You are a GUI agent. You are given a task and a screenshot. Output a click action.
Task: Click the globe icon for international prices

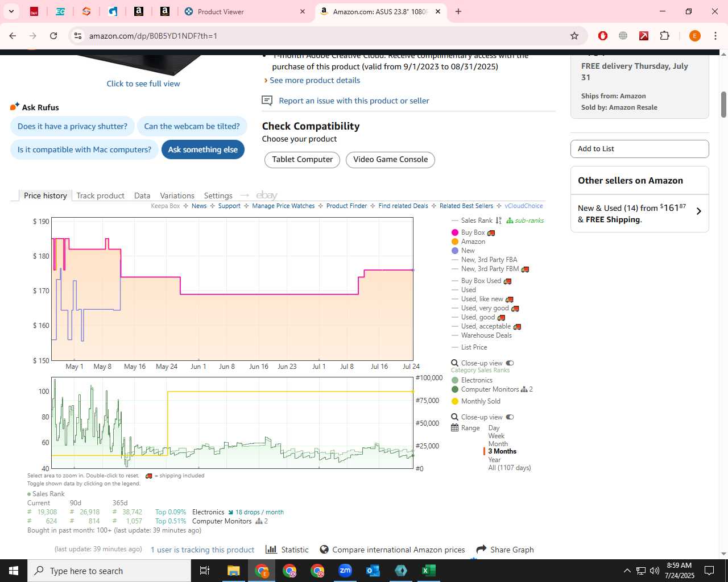click(x=324, y=549)
